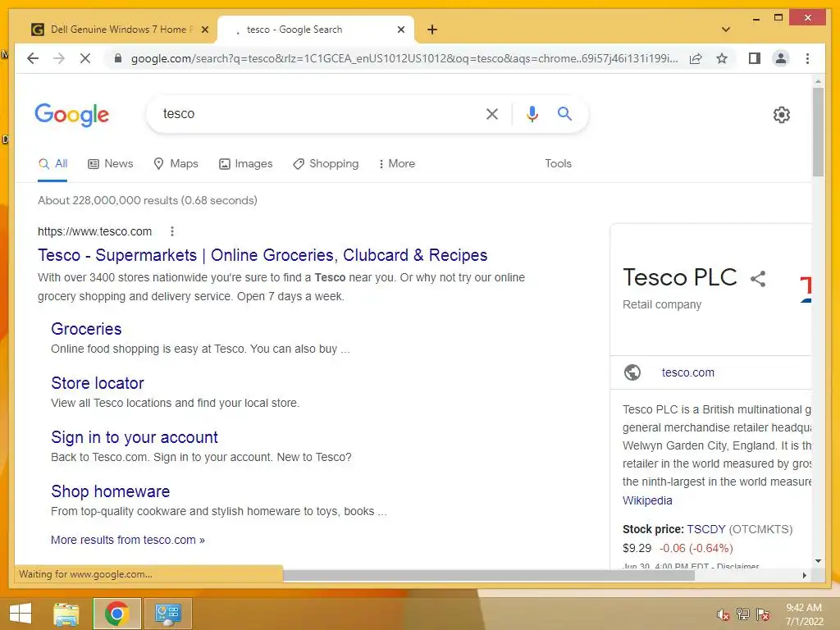The width and height of the screenshot is (840, 630).
Task: Close the Dell Genuine Windows 7 tab
Action: pyautogui.click(x=204, y=30)
